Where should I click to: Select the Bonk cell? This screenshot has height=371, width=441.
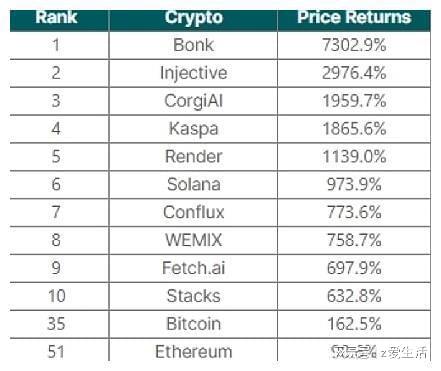click(194, 45)
